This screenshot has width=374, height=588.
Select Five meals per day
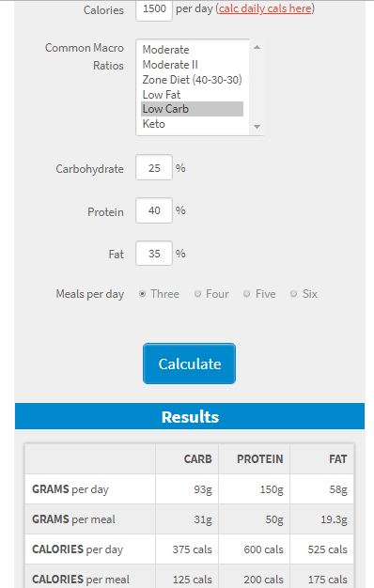(x=246, y=294)
